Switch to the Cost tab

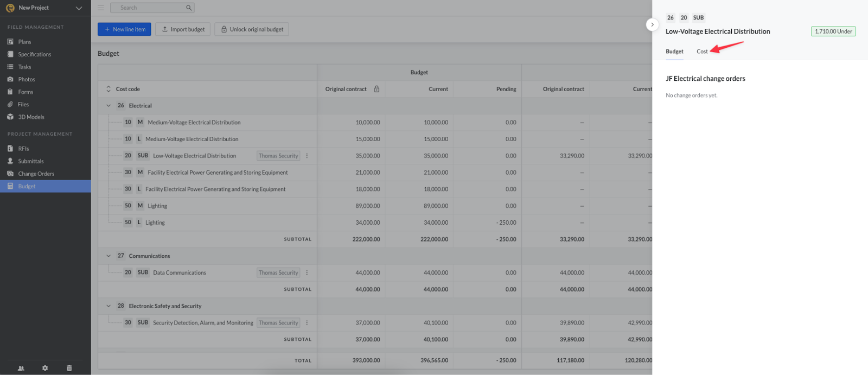click(x=702, y=52)
